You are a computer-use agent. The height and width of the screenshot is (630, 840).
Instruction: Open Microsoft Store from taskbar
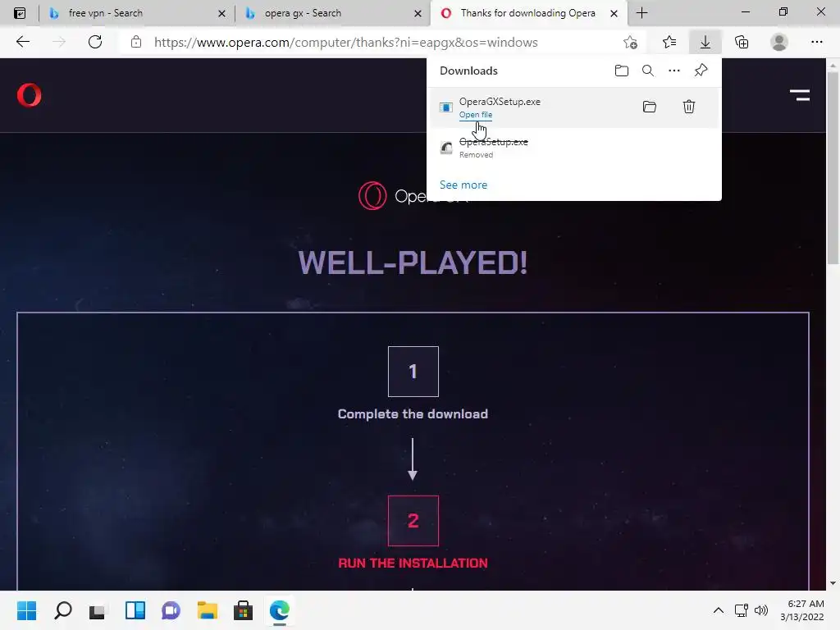[243, 610]
